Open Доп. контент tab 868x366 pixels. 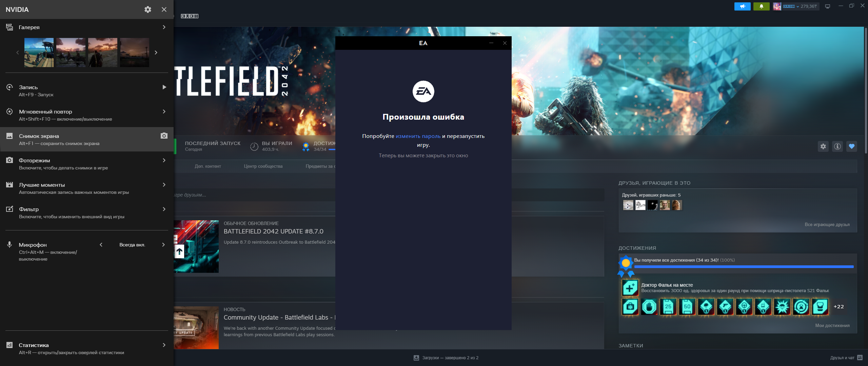[x=208, y=166]
